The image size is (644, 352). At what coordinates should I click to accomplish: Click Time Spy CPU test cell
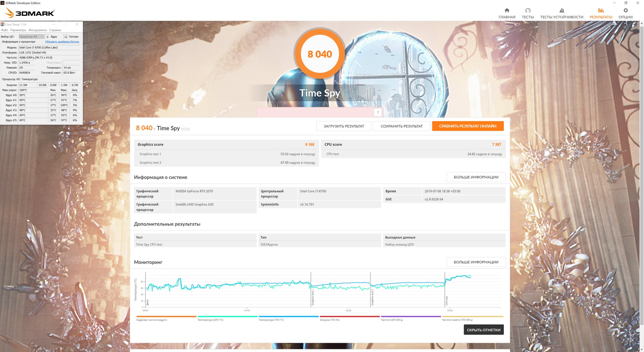point(195,244)
